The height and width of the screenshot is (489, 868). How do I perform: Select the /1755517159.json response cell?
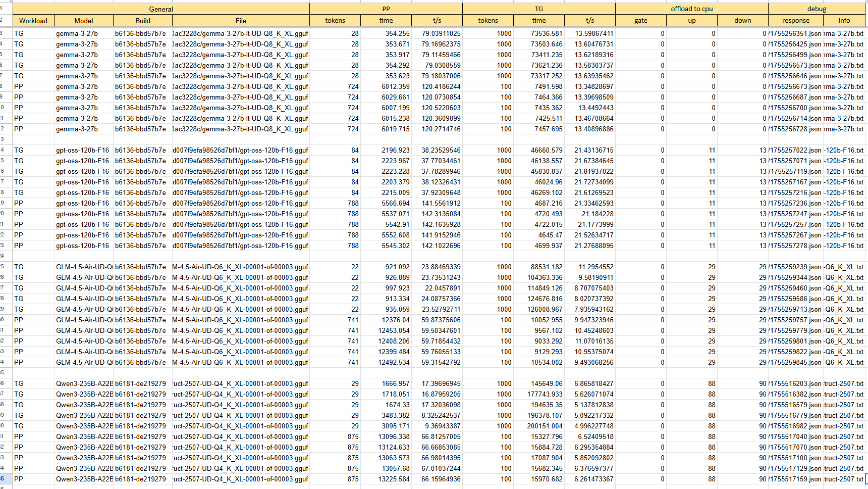point(796,479)
